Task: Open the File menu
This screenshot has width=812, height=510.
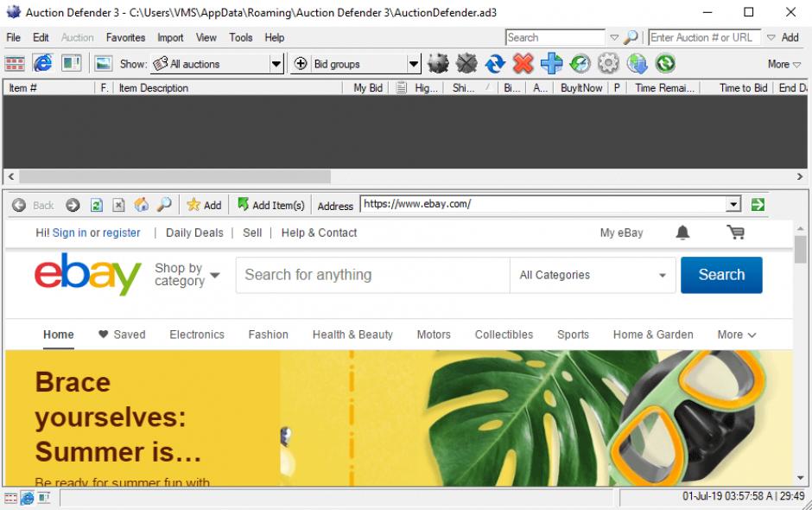Action: click(x=14, y=37)
